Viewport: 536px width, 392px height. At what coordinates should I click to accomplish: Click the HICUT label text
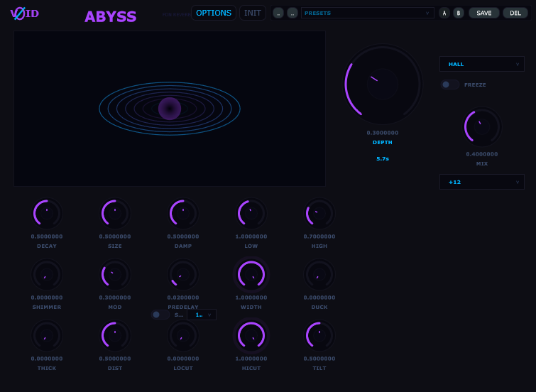tap(251, 368)
